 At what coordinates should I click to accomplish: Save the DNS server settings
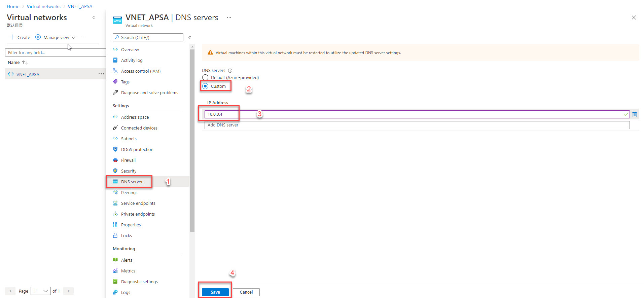[215, 292]
